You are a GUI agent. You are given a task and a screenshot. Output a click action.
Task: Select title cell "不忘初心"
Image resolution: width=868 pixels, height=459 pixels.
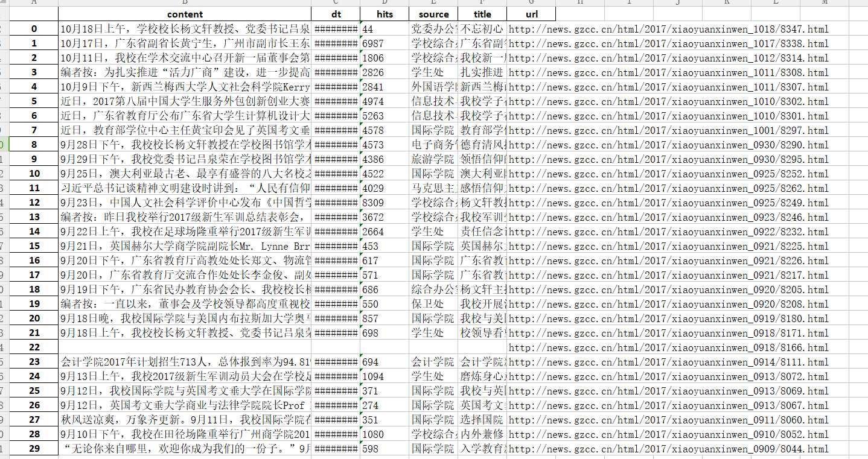click(482, 28)
